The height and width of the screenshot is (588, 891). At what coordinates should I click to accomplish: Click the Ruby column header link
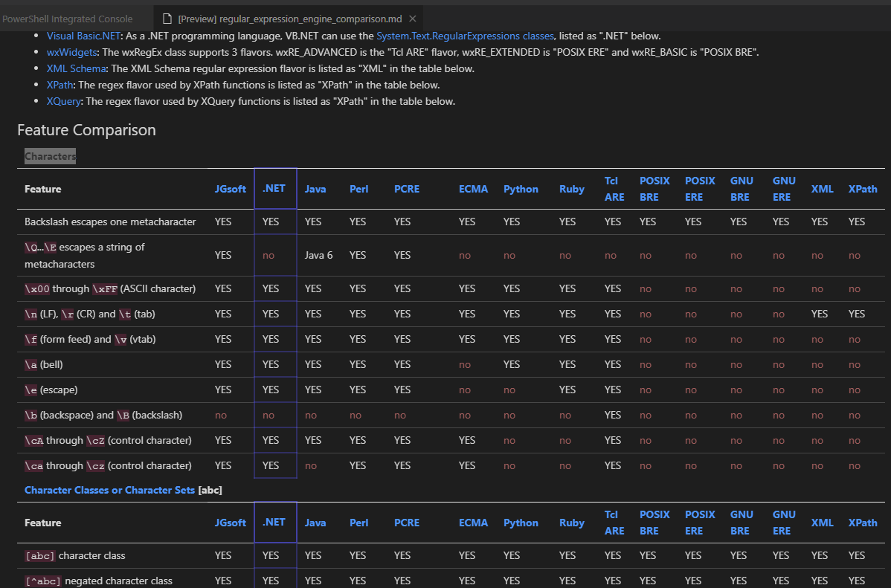coord(571,189)
